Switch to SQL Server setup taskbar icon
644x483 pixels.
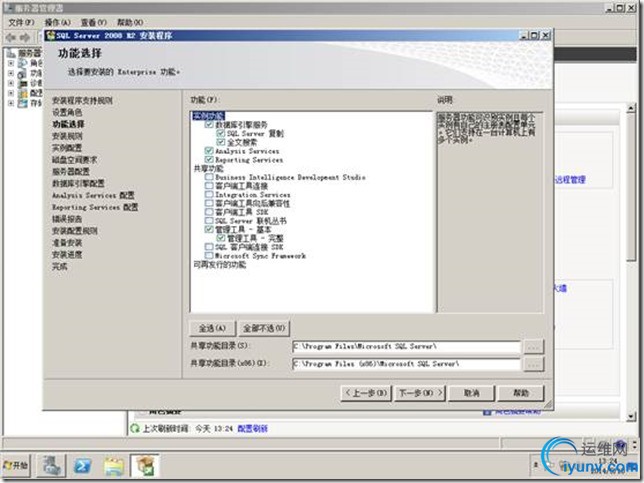click(x=145, y=466)
